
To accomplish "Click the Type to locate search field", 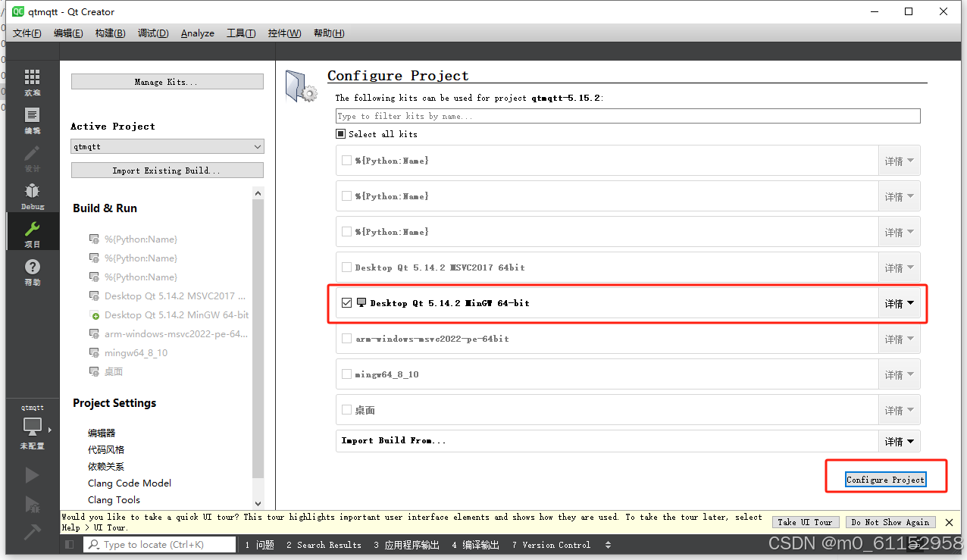I will [159, 544].
